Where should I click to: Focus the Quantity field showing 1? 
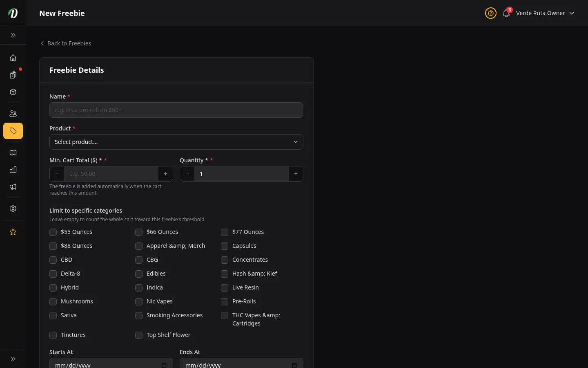click(x=241, y=174)
